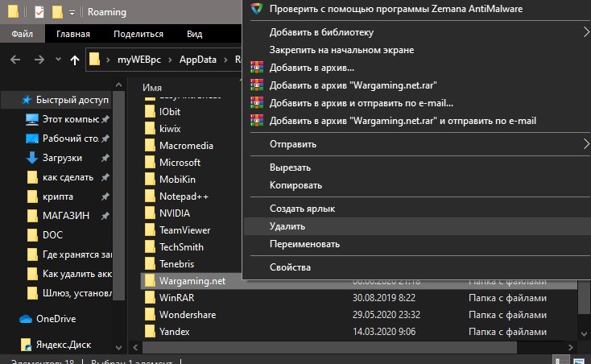This screenshot has width=591, height=364.
Task: Choose "Переименовать" from context menu
Action: pos(417,244)
